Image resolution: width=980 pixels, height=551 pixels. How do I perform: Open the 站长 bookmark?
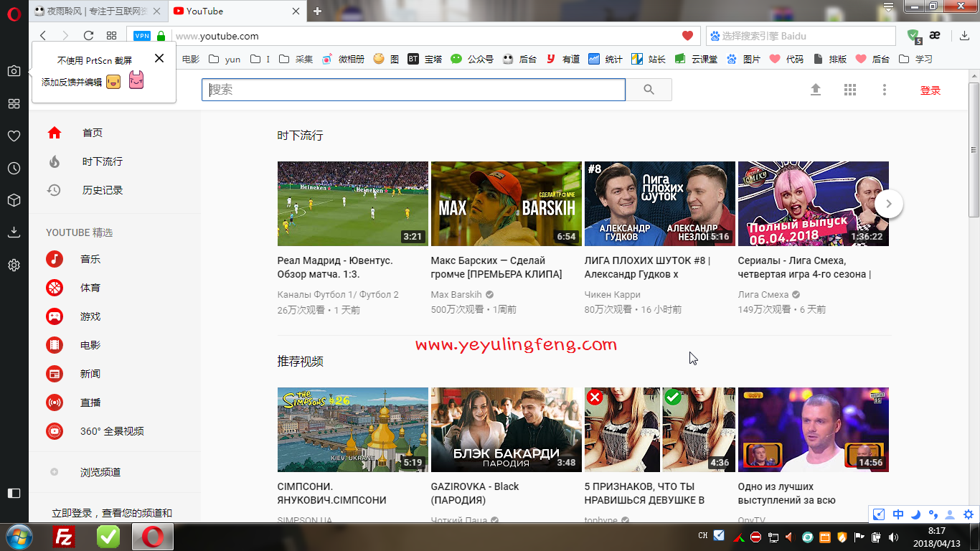(649, 60)
